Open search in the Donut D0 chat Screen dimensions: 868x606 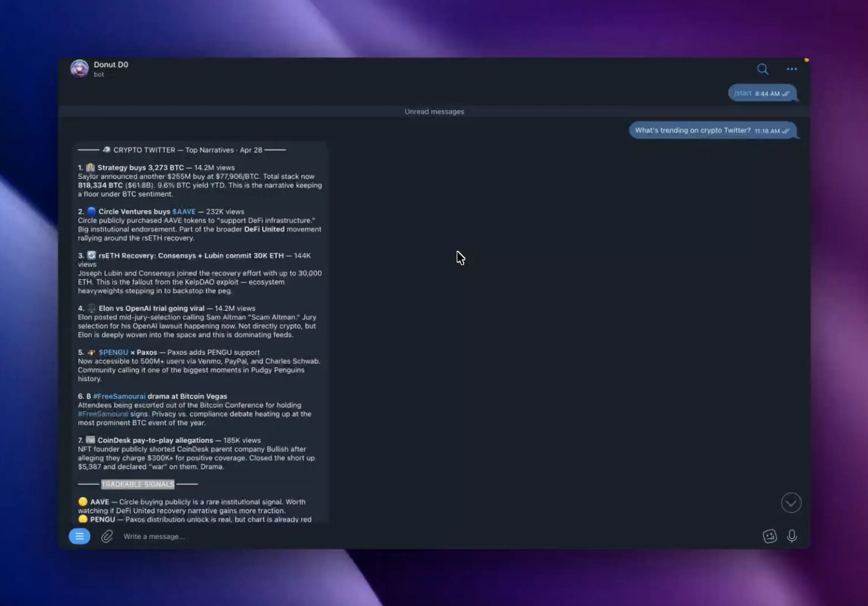pos(762,69)
